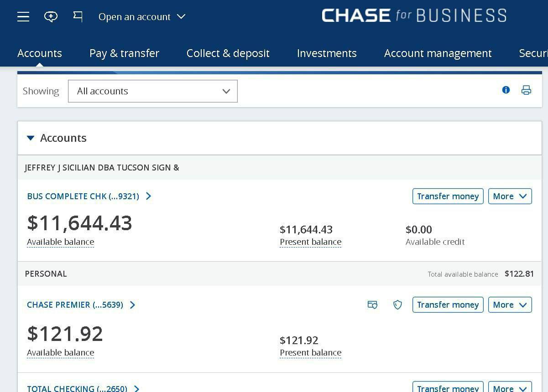Image resolution: width=548 pixels, height=392 pixels.
Task: Open the hamburger main menu
Action: pyautogui.click(x=23, y=17)
